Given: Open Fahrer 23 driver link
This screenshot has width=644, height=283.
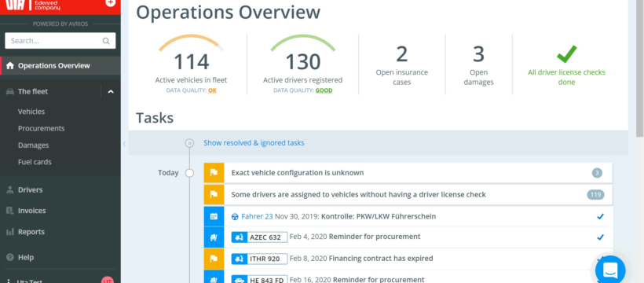Looking at the screenshot, I should point(257,216).
